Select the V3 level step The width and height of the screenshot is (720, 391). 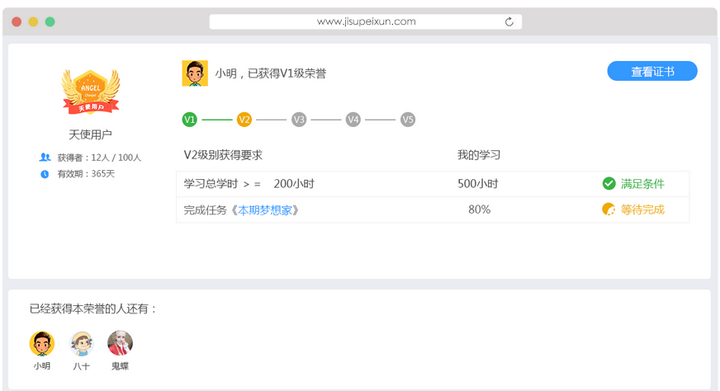299,120
